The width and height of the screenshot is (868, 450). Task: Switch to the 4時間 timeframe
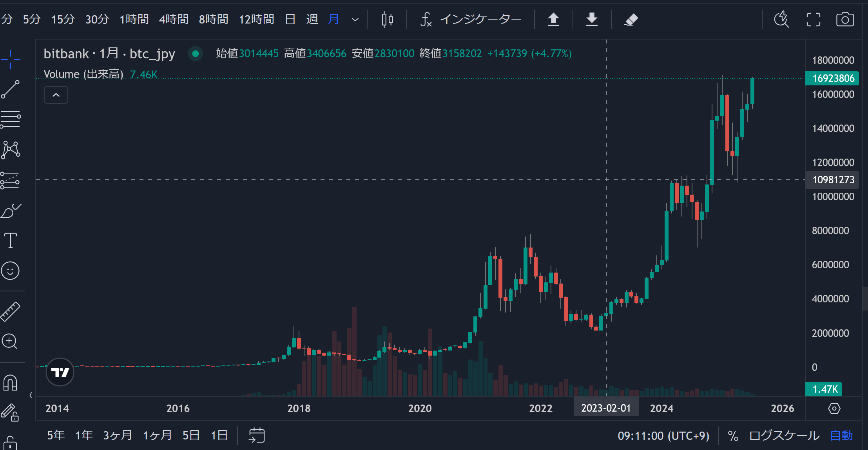(174, 19)
